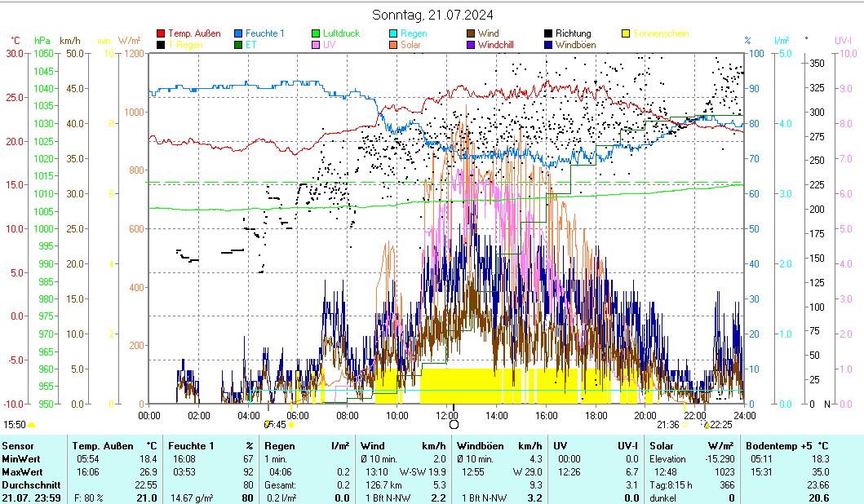This screenshot has width=864, height=504.
Task: Click the blue Feuchte 1 legend swatch
Action: pyautogui.click(x=238, y=33)
